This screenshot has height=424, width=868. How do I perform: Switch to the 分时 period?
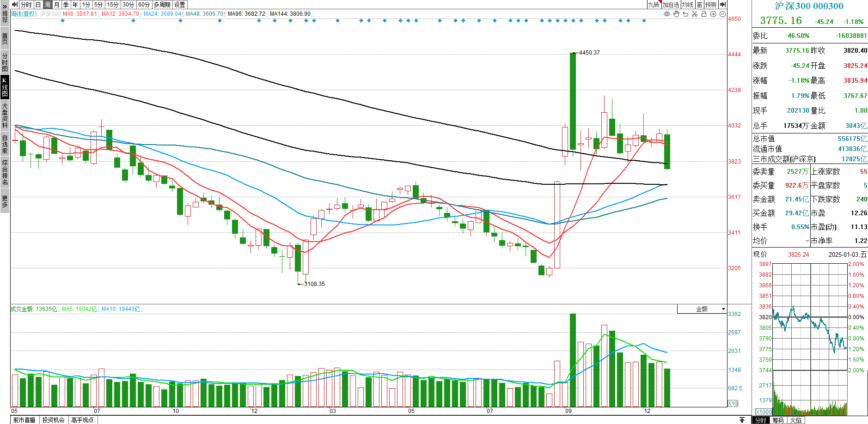(x=26, y=5)
